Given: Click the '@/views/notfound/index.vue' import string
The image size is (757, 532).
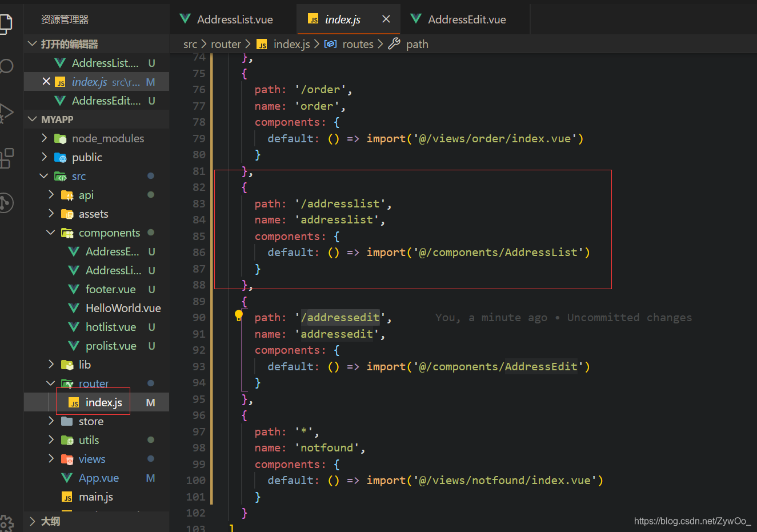Looking at the screenshot, I should click(504, 480).
